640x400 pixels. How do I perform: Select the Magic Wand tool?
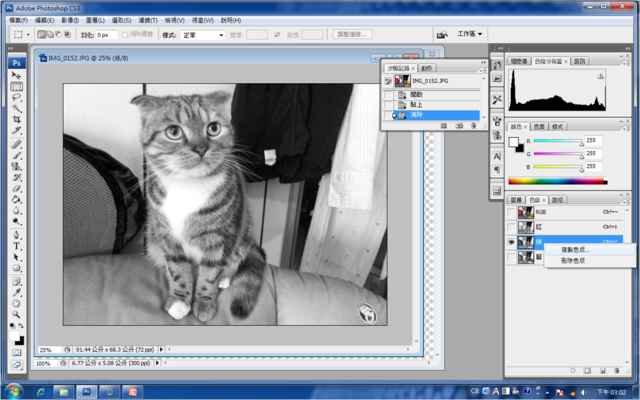16,108
